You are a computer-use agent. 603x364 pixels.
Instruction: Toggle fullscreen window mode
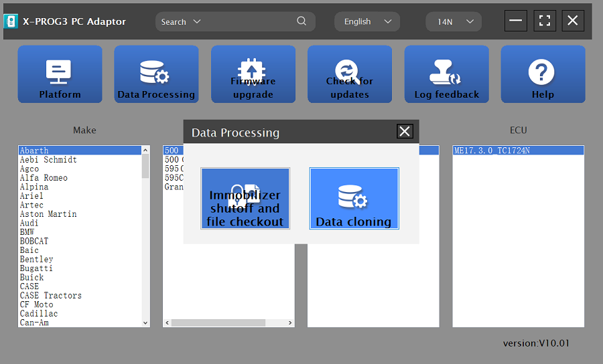coord(545,21)
